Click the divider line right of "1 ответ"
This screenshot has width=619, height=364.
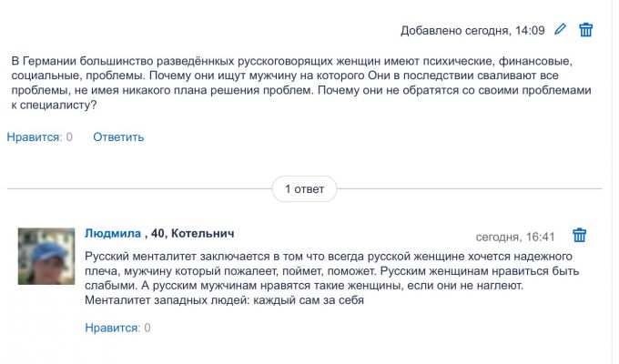pos(470,188)
